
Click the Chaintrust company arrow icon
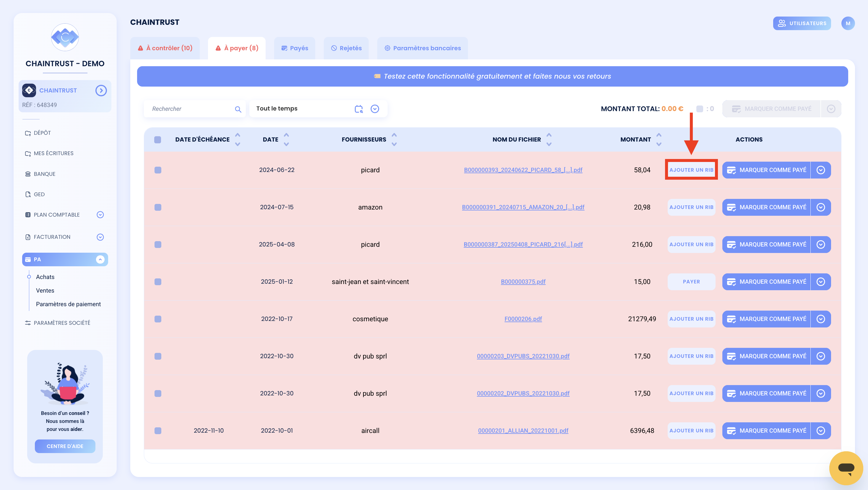point(101,90)
